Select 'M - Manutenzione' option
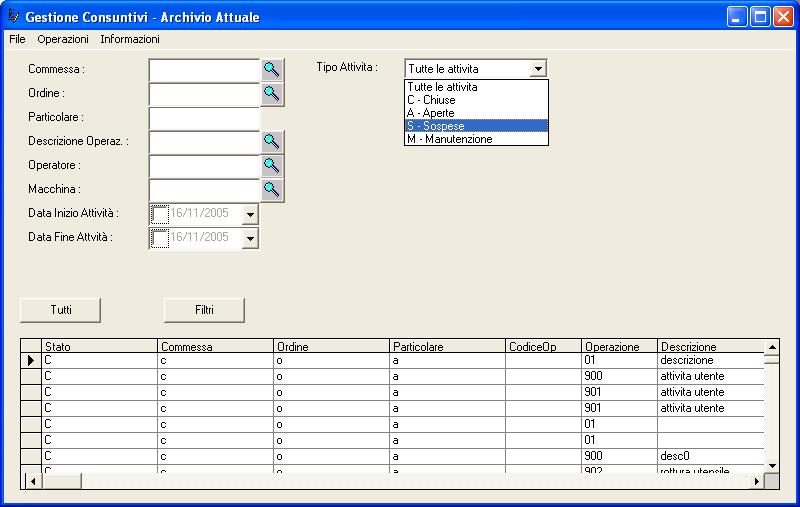 coord(476,139)
